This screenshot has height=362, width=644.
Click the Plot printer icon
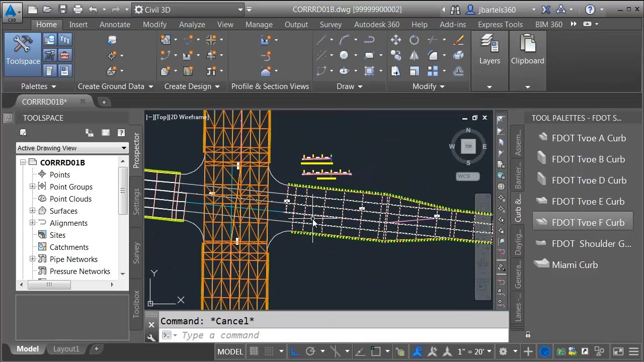(x=77, y=9)
